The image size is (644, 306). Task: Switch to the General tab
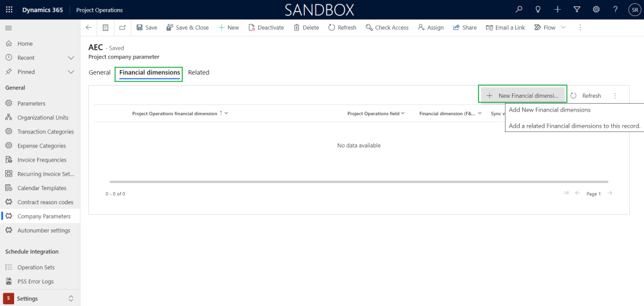pyautogui.click(x=99, y=72)
